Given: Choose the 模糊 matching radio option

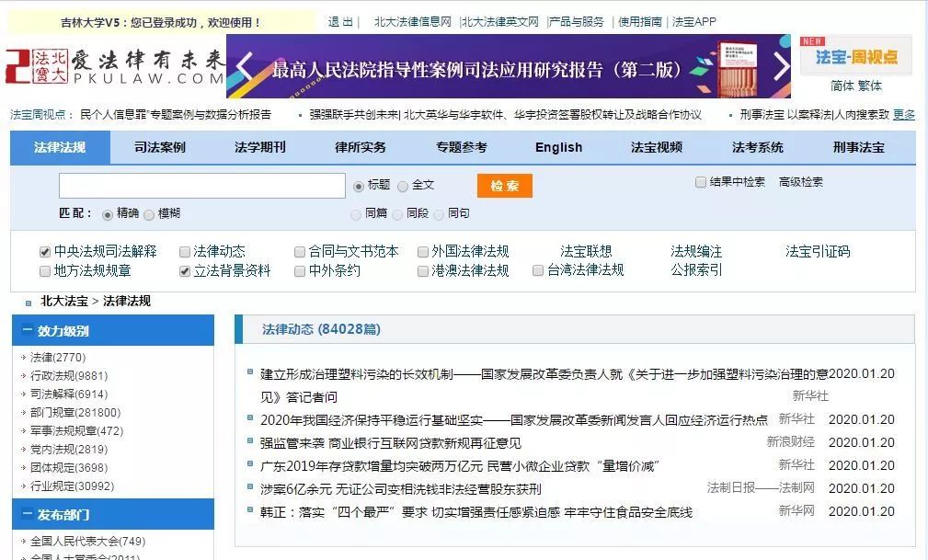Looking at the screenshot, I should pyautogui.click(x=149, y=214).
